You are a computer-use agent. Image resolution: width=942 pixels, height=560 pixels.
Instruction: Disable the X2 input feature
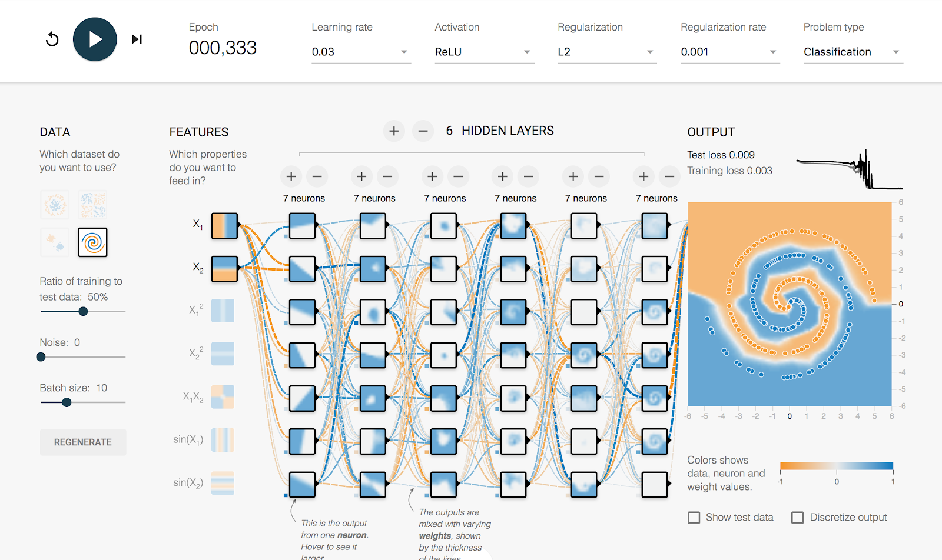pos(224,268)
